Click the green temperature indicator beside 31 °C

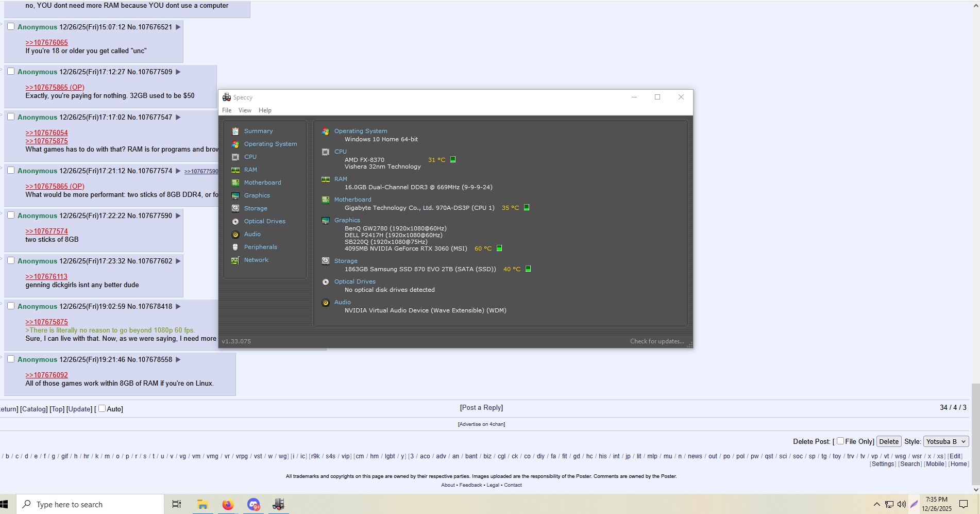[x=453, y=159]
